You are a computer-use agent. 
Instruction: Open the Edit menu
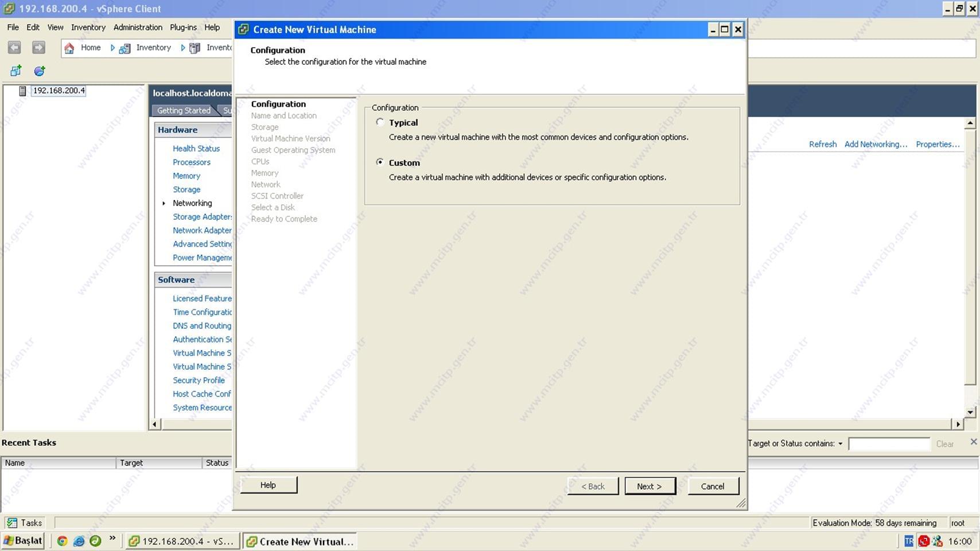(33, 27)
